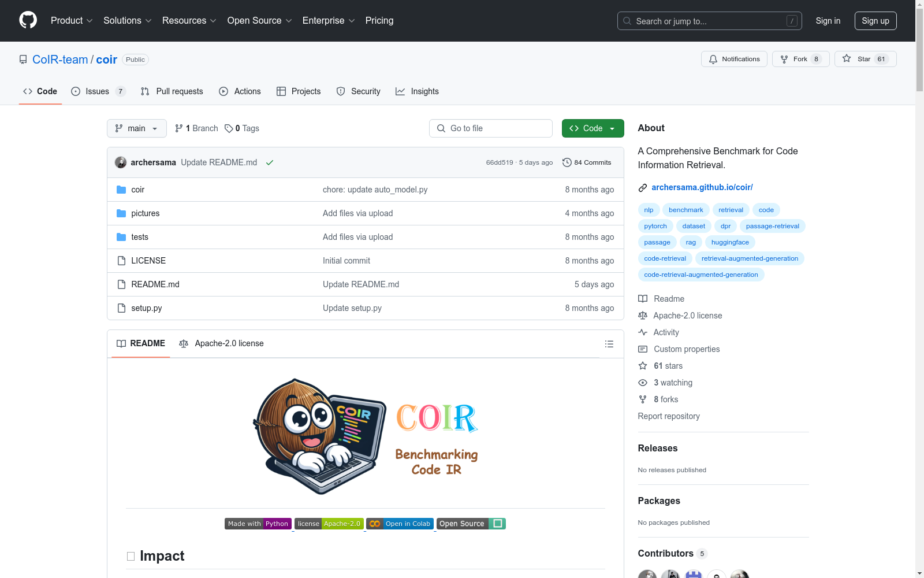Click the LICENSE file icon
Viewport: 924px width, 578px height.
coord(121,261)
